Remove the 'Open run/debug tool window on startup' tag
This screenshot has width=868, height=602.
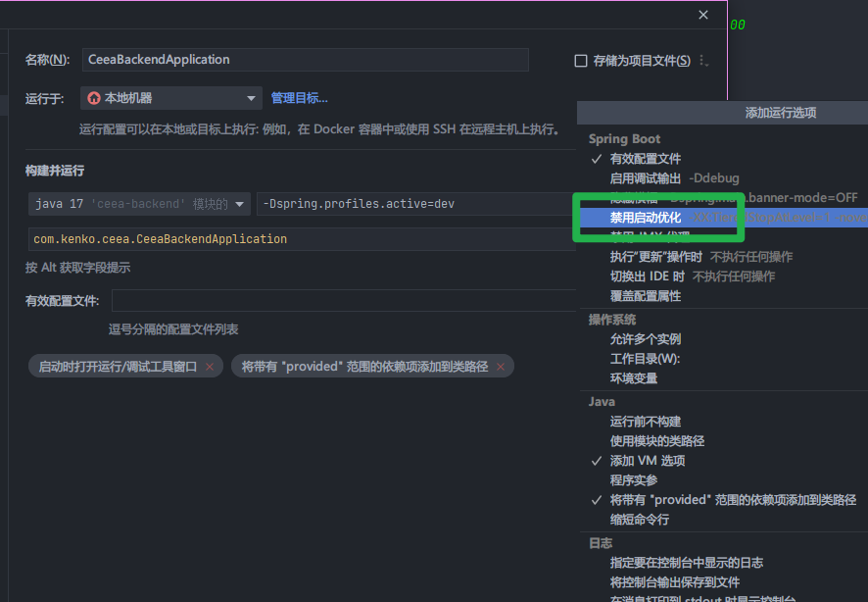(x=209, y=367)
